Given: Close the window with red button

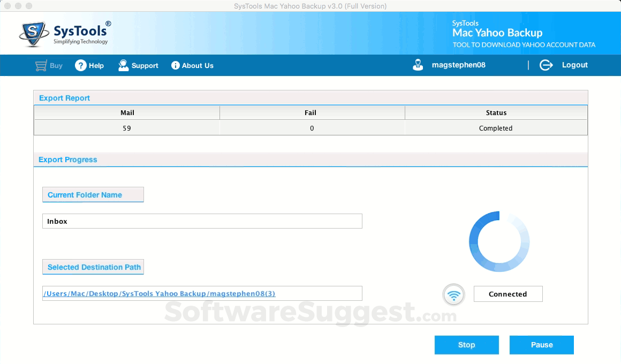Looking at the screenshot, I should [x=7, y=6].
